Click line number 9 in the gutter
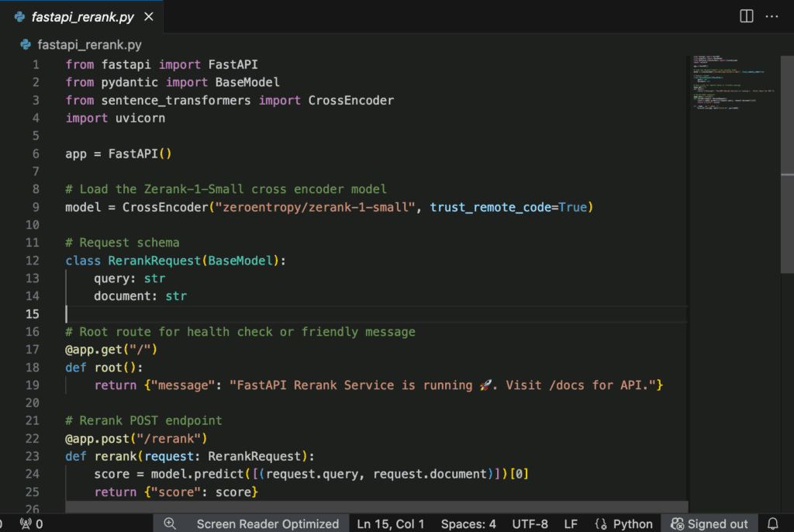This screenshot has height=532, width=794. point(36,207)
